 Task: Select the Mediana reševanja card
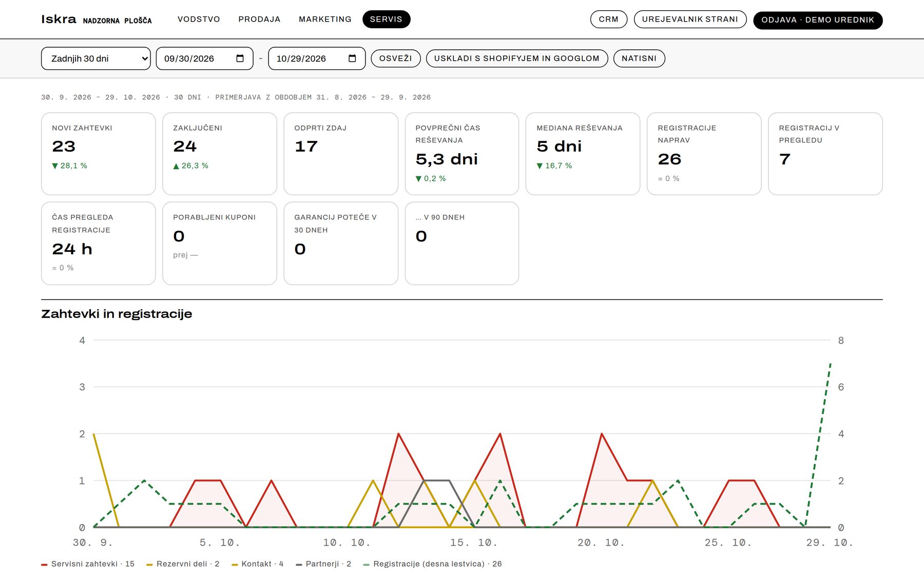(583, 154)
